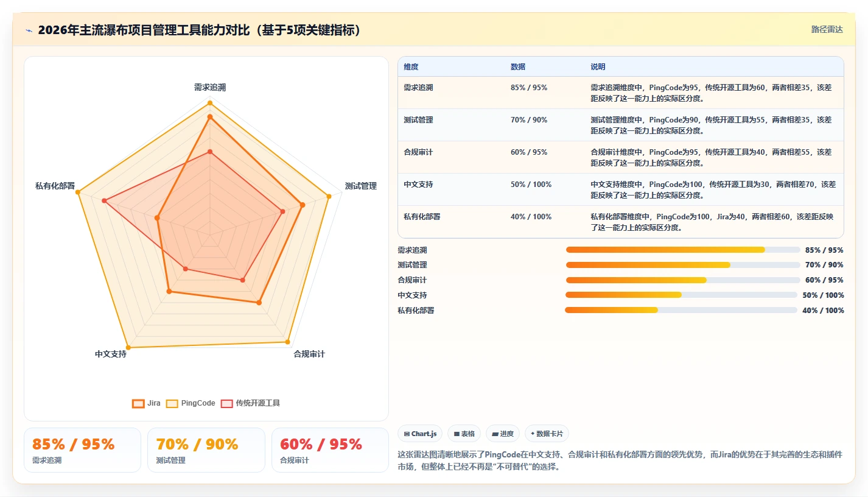868x497 pixels.
Task: Click the 表格 tag button
Action: [464, 434]
